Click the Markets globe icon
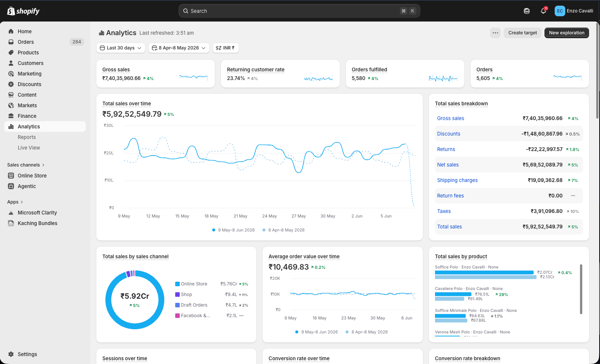600x364 pixels. tap(11, 105)
